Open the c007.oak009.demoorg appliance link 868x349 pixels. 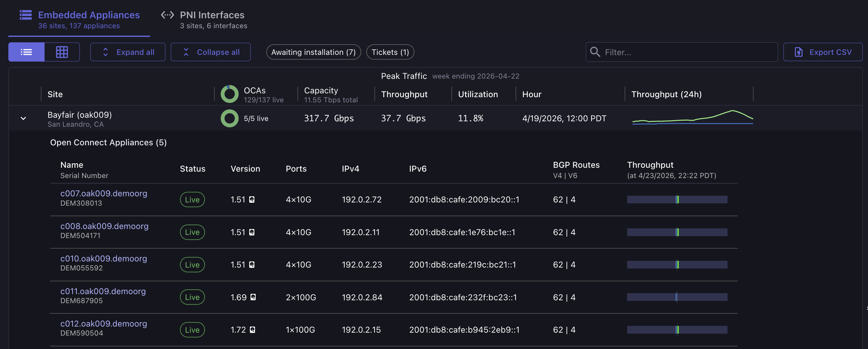click(103, 193)
